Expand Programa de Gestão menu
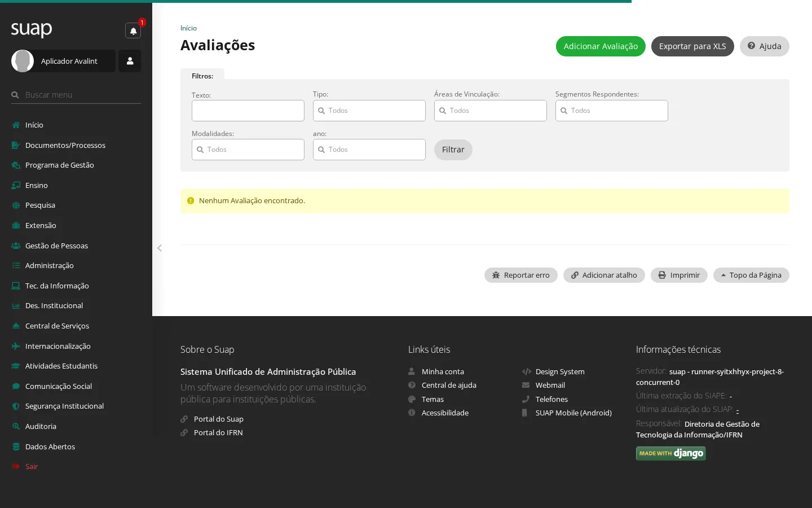The width and height of the screenshot is (812, 508). click(x=76, y=165)
